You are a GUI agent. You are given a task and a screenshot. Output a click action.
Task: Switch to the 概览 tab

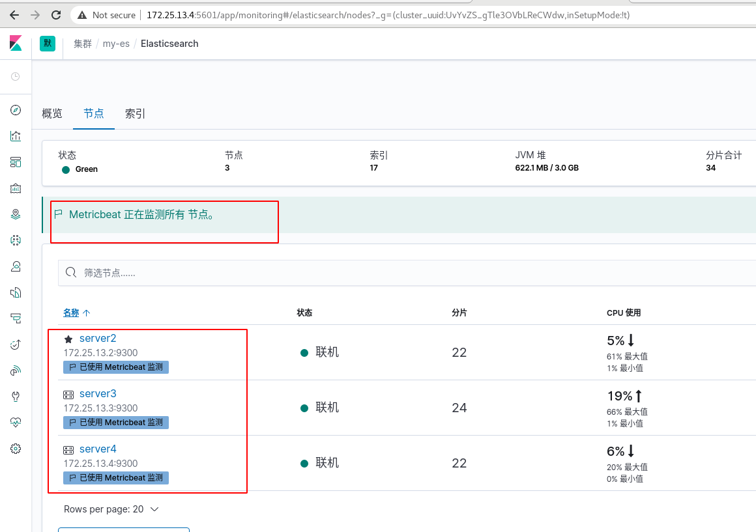tap(52, 114)
